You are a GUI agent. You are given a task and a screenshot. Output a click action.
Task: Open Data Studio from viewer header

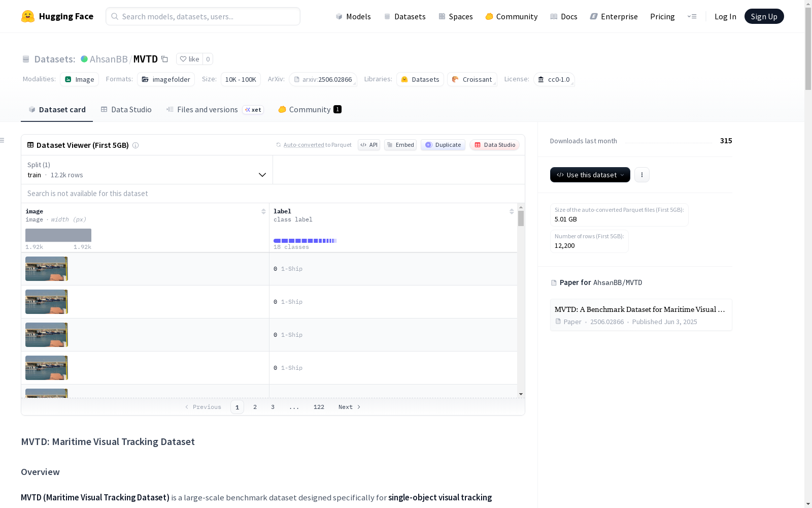click(x=495, y=145)
